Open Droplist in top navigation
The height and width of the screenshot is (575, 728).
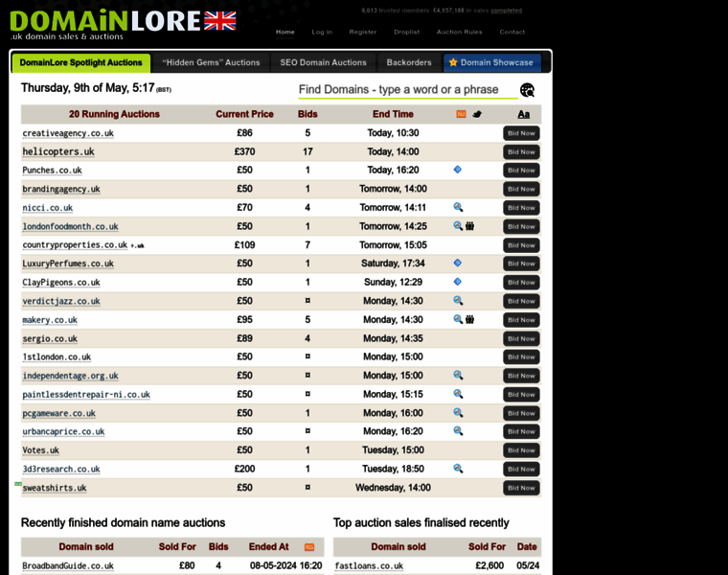tap(407, 32)
